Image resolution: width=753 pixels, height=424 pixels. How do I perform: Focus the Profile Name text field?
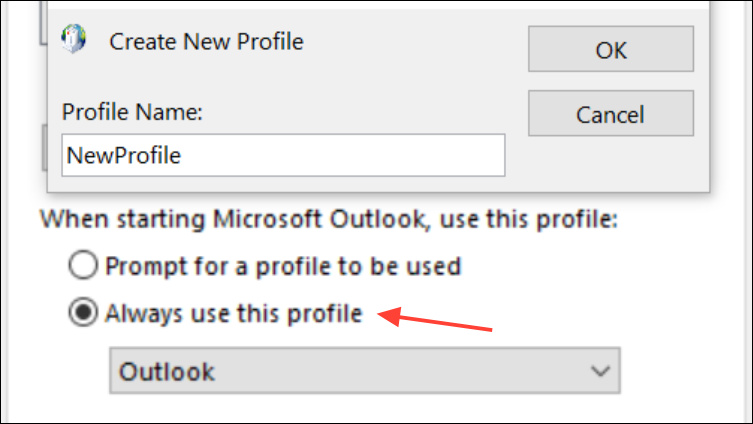pyautogui.click(x=283, y=155)
